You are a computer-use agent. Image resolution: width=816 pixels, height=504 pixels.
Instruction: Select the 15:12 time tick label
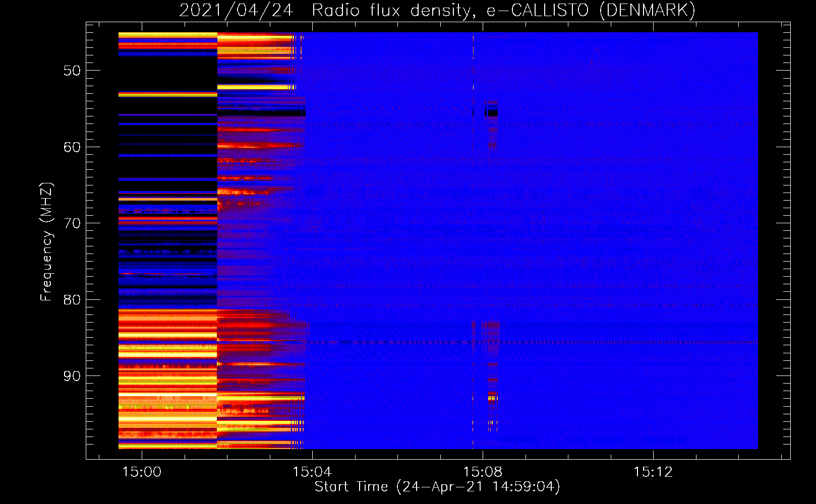click(653, 472)
